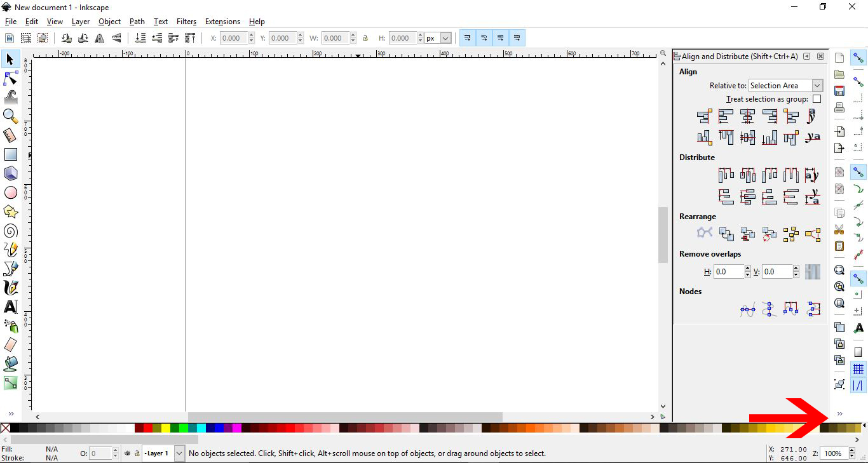Pick the Rectangle tool in the toolbox
The height and width of the screenshot is (463, 868).
click(10, 154)
